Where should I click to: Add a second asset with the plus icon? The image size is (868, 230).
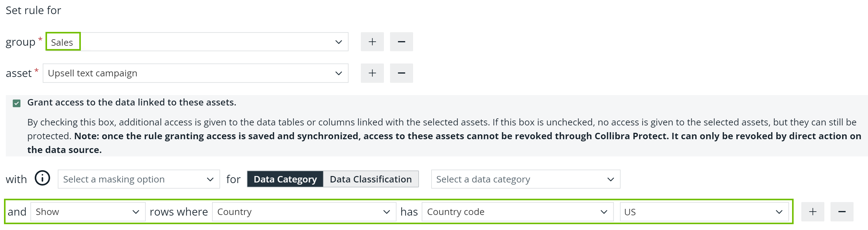[x=372, y=73]
